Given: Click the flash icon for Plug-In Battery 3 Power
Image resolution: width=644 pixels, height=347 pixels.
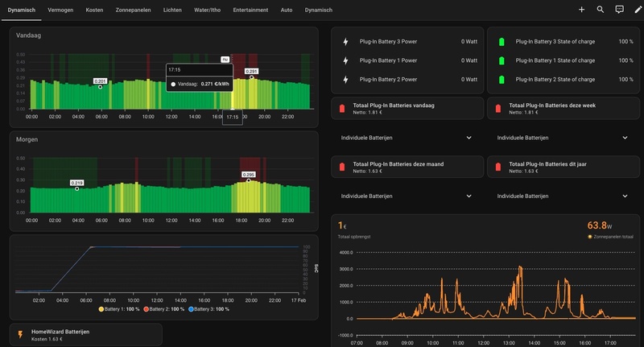Looking at the screenshot, I should (346, 41).
